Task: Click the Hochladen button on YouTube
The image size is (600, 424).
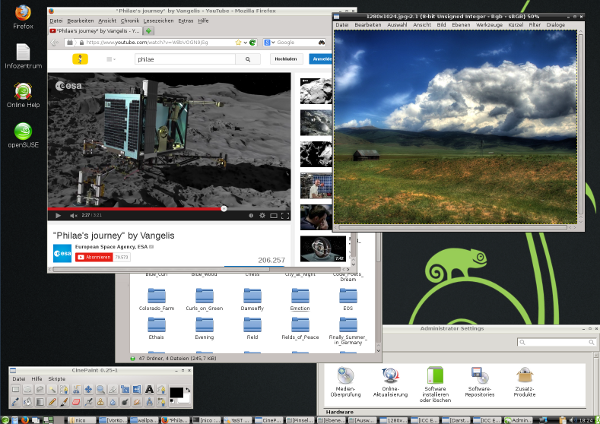Action: tap(285, 59)
